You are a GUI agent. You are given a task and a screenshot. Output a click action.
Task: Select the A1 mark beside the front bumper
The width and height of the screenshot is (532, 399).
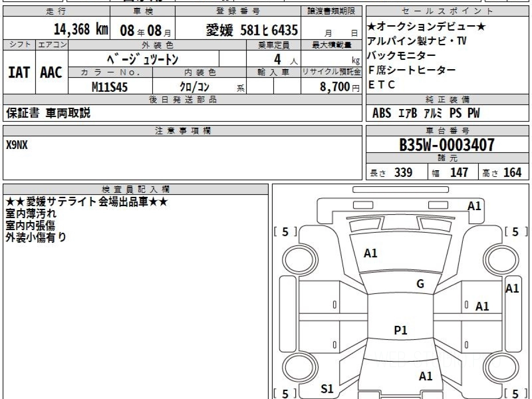point(474,206)
